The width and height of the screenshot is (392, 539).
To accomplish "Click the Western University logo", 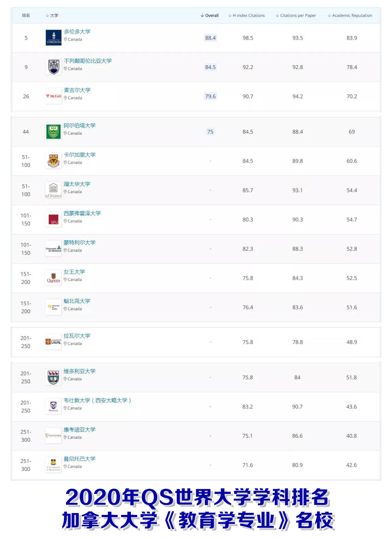I will pyautogui.click(x=53, y=406).
